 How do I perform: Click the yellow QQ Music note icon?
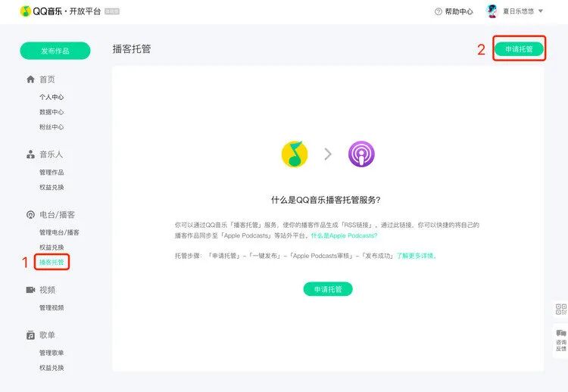click(x=295, y=154)
